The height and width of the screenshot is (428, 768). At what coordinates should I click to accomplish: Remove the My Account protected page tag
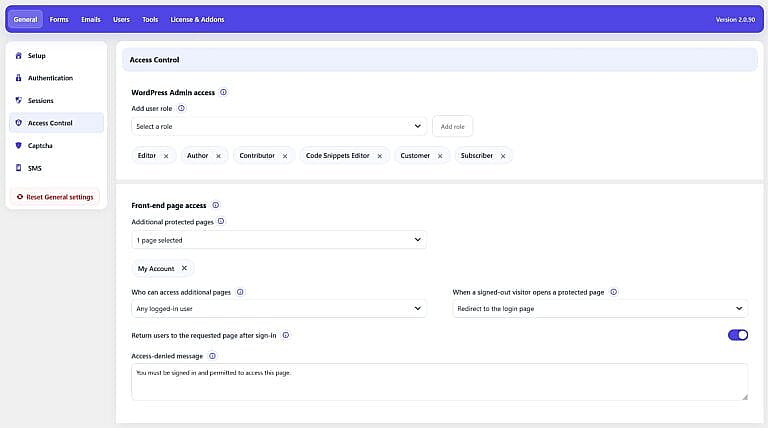pos(184,268)
